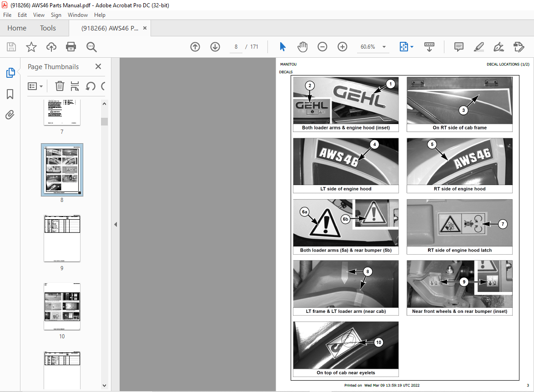Zoom in with the plus icon
Image resolution: width=534 pixels, height=392 pixels.
342,47
